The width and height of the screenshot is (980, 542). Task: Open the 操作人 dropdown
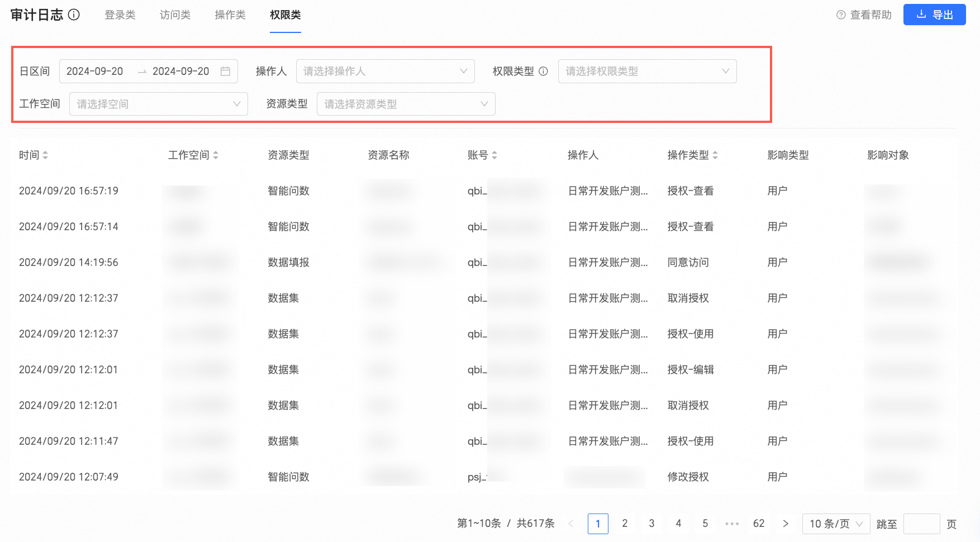385,72
